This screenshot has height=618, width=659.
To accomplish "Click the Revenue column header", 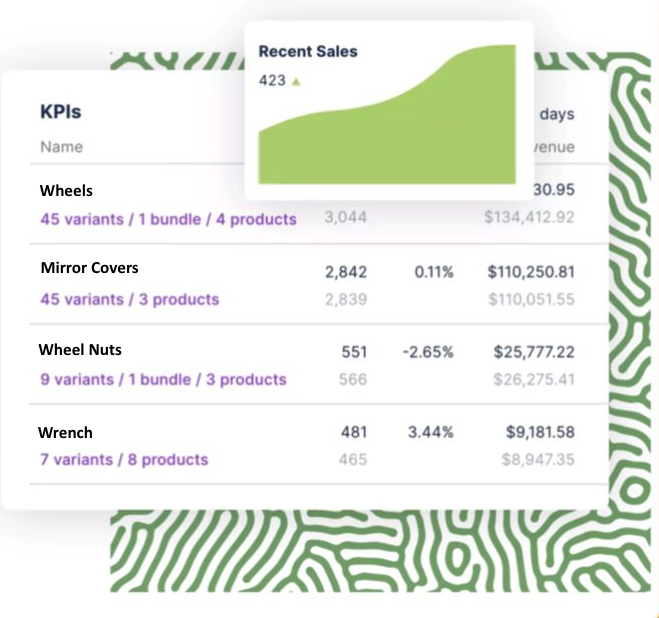I will click(554, 147).
